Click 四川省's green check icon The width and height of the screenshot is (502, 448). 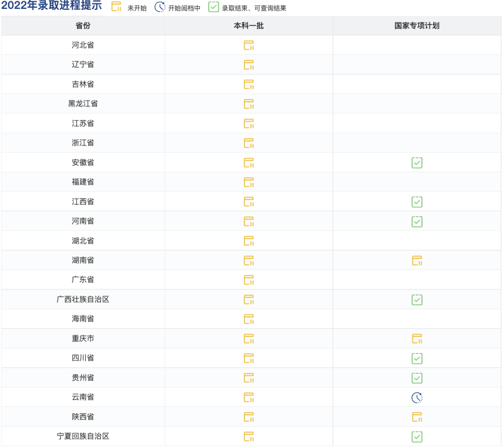pos(417,358)
